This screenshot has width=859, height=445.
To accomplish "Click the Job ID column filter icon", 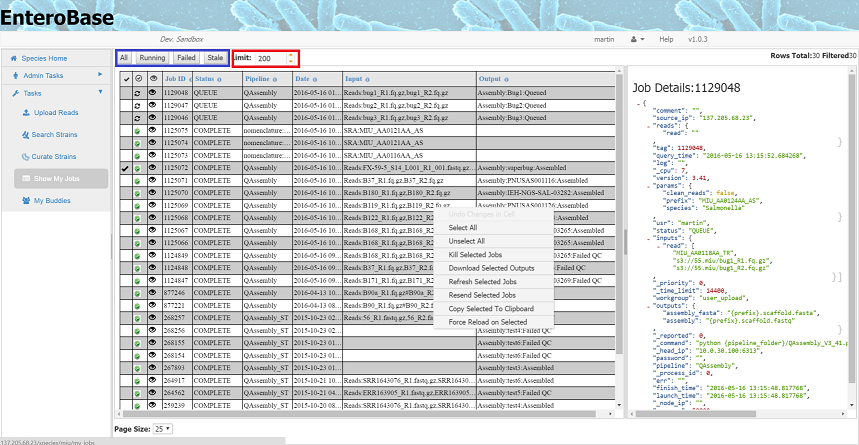I will tap(190, 80).
